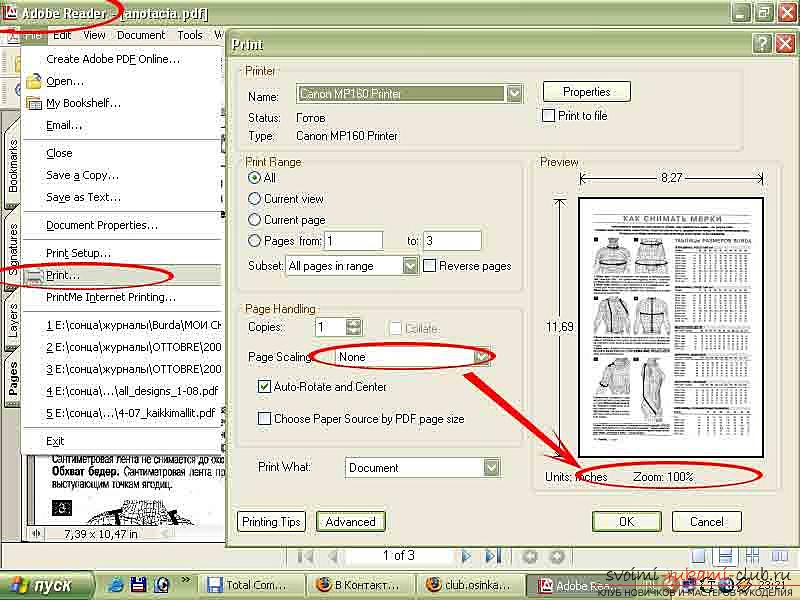Screen dimensions: 800x600
Task: Select the Current view radio button
Action: pyautogui.click(x=254, y=198)
